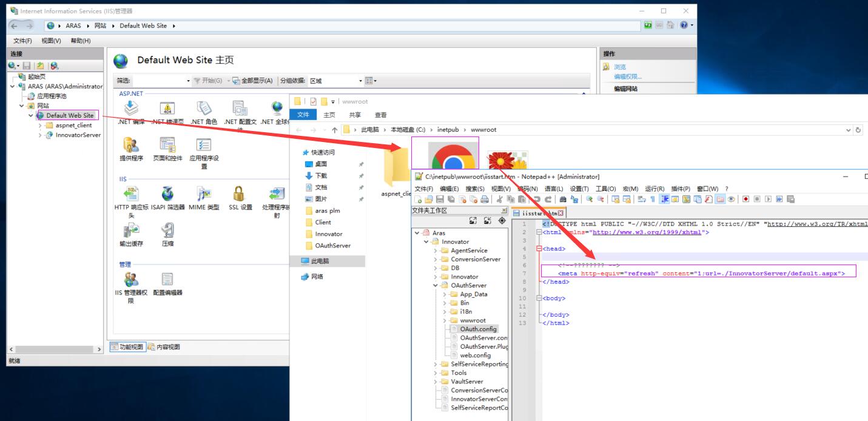Click the 编辑权限... link in actions pane
868x421 pixels.
[x=627, y=76]
